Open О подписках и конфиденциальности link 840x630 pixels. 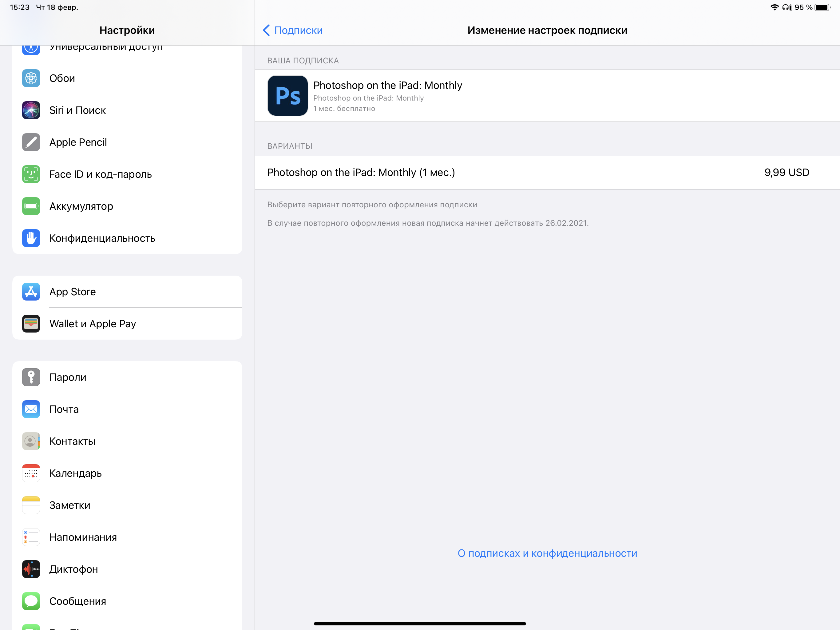click(547, 553)
